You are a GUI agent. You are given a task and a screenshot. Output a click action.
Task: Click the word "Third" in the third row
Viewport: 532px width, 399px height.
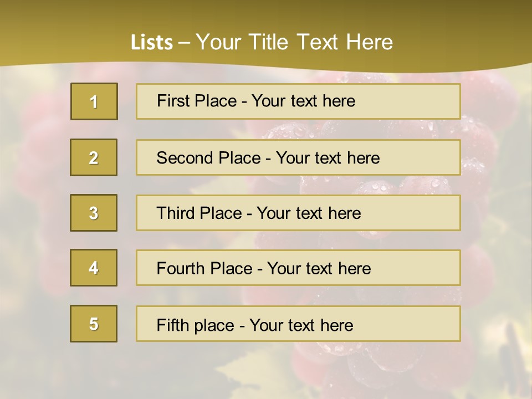pos(176,213)
